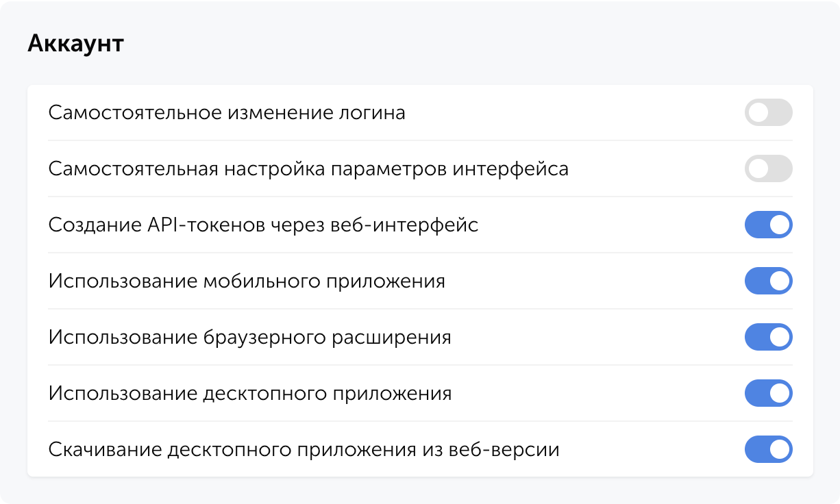This screenshot has width=840, height=504.
Task: Turn off "Использование браузерного расширения"
Action: [x=768, y=337]
